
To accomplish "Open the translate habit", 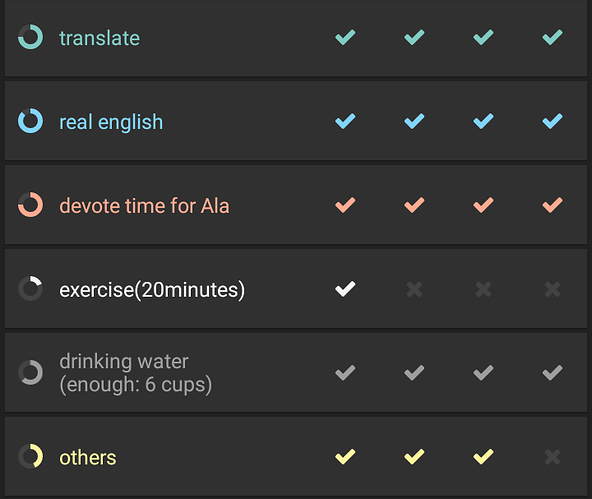I will tap(100, 38).
